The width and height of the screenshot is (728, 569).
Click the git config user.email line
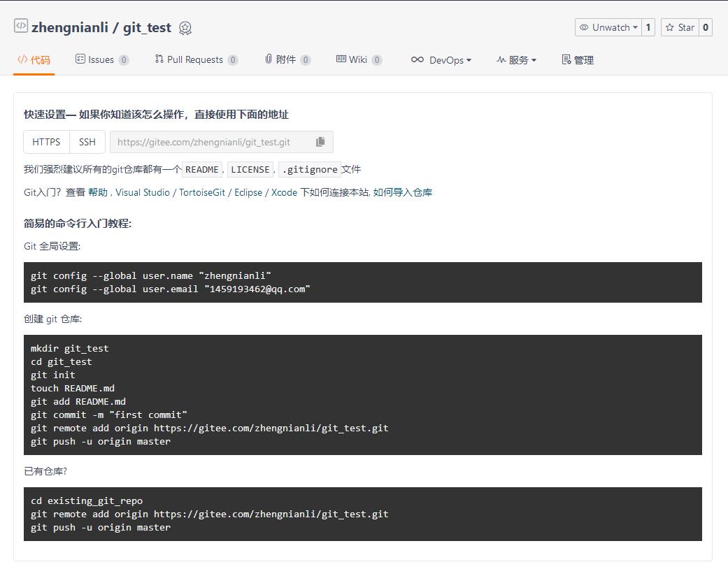pyautogui.click(x=171, y=289)
